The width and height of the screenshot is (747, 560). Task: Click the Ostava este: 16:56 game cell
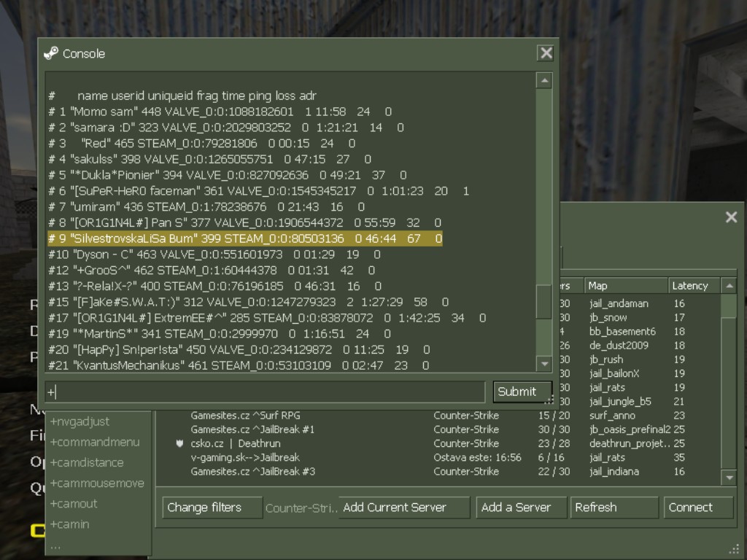477,458
